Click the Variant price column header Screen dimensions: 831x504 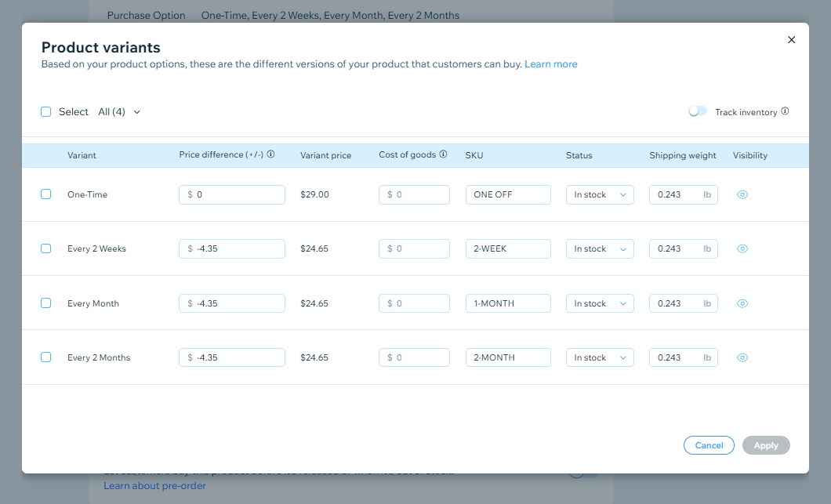[326, 155]
